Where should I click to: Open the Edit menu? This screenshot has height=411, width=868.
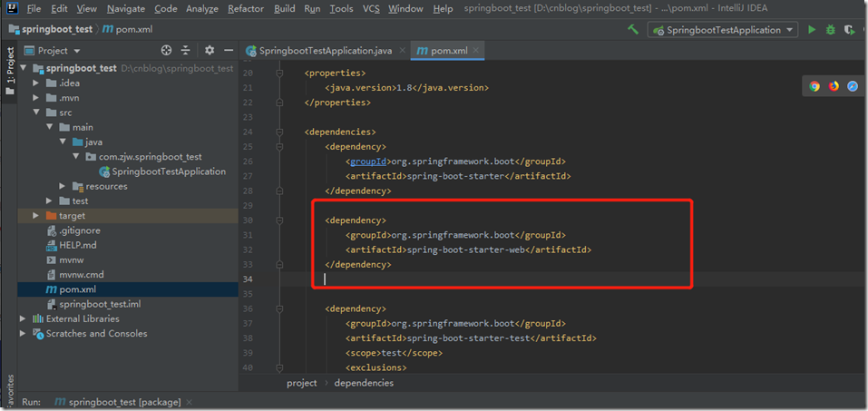point(59,9)
